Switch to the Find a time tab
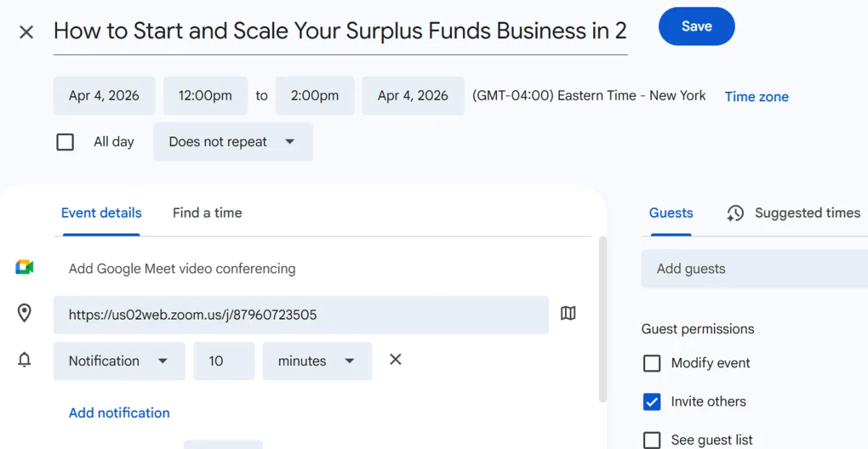The height and width of the screenshot is (449, 868). pos(207,213)
